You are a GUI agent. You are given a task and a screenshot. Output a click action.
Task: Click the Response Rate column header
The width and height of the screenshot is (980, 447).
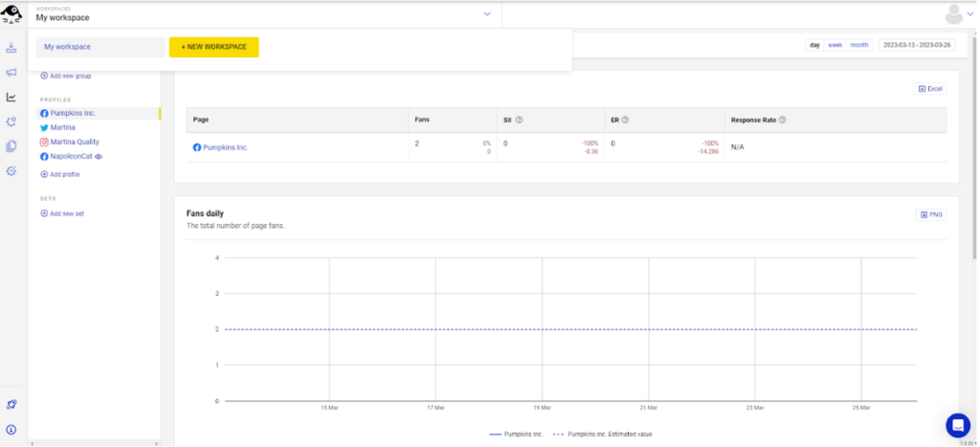(754, 120)
